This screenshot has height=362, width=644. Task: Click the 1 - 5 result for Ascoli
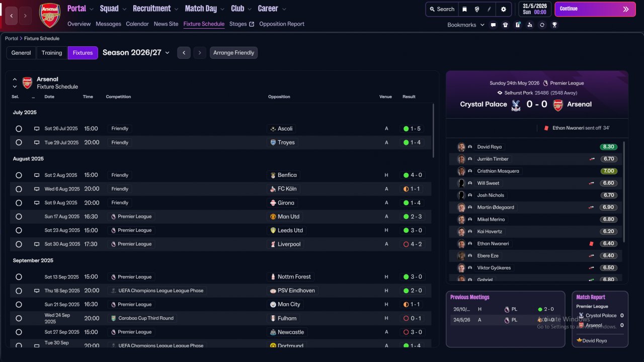pos(412,129)
